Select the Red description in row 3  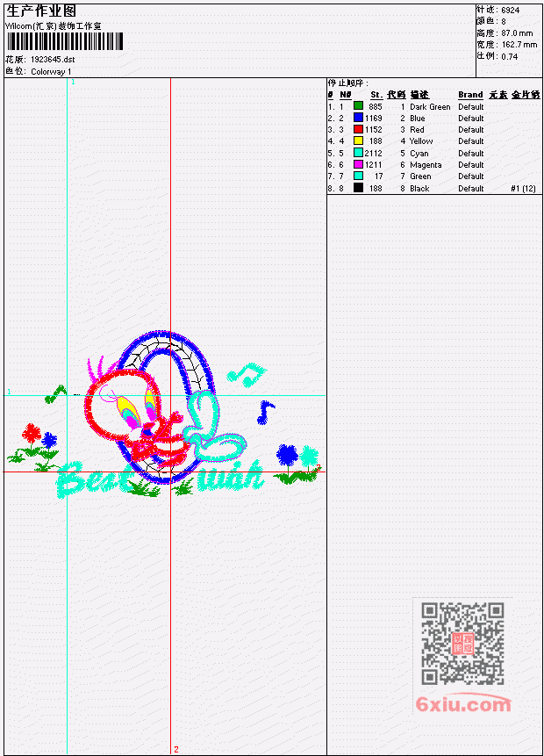tap(417, 130)
